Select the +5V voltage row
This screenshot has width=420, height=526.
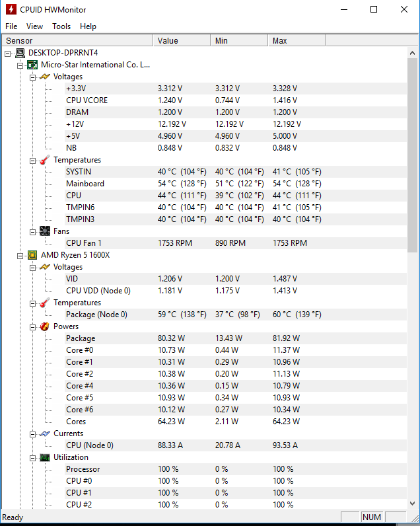[236, 136]
